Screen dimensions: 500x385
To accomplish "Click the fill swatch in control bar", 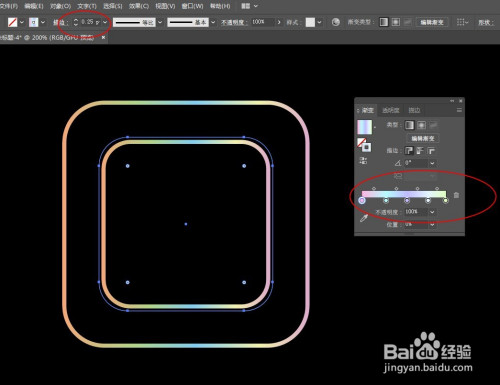I will pyautogui.click(x=12, y=22).
